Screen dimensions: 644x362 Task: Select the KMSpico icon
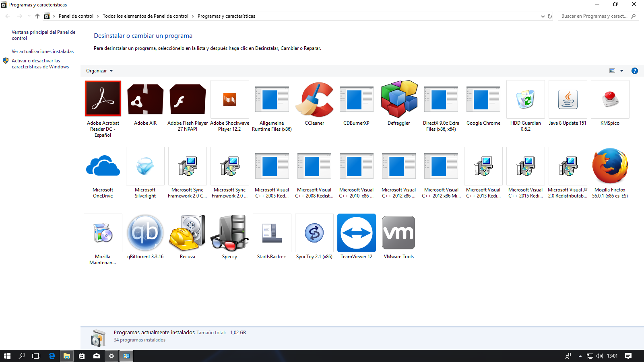(x=610, y=99)
